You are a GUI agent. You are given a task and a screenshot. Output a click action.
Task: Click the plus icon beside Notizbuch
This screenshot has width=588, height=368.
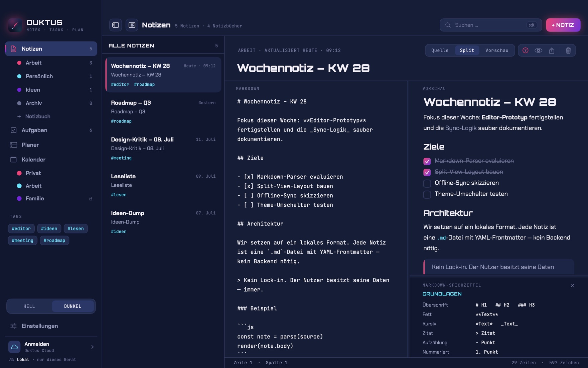point(19,116)
